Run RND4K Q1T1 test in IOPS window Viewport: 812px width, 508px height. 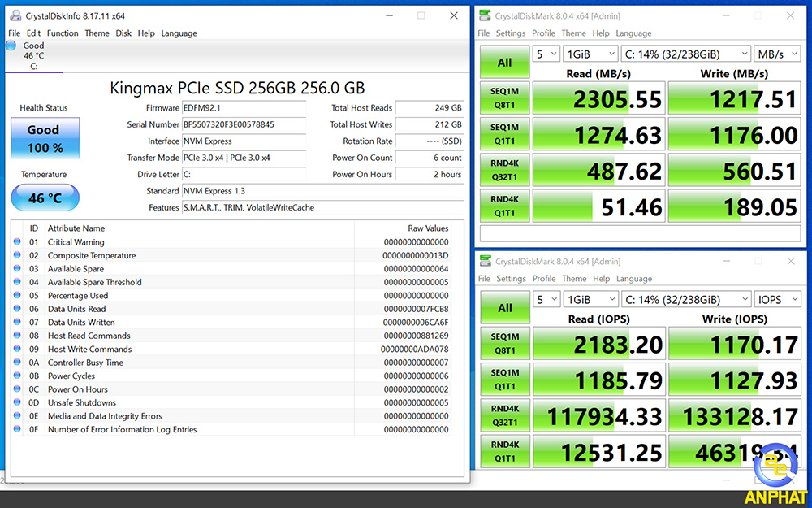pyautogui.click(x=505, y=451)
